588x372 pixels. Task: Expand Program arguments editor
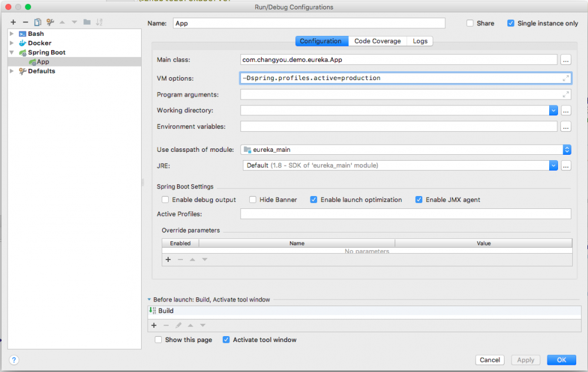(x=566, y=95)
